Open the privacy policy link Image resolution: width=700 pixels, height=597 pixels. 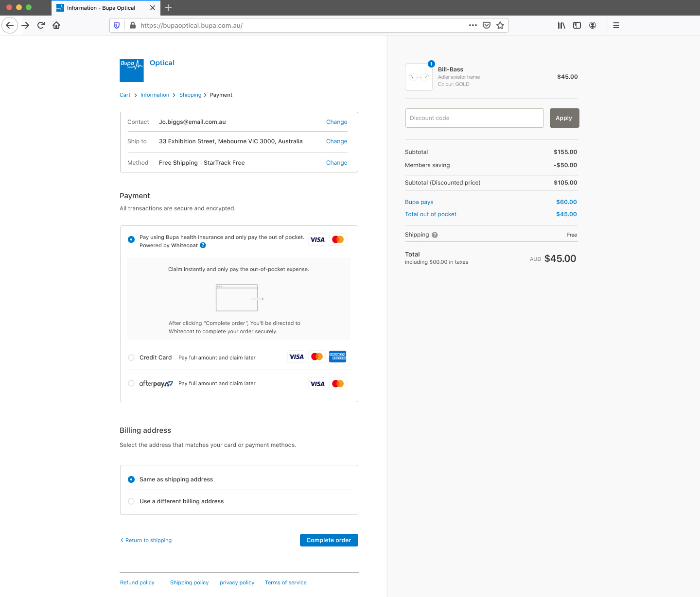237,582
